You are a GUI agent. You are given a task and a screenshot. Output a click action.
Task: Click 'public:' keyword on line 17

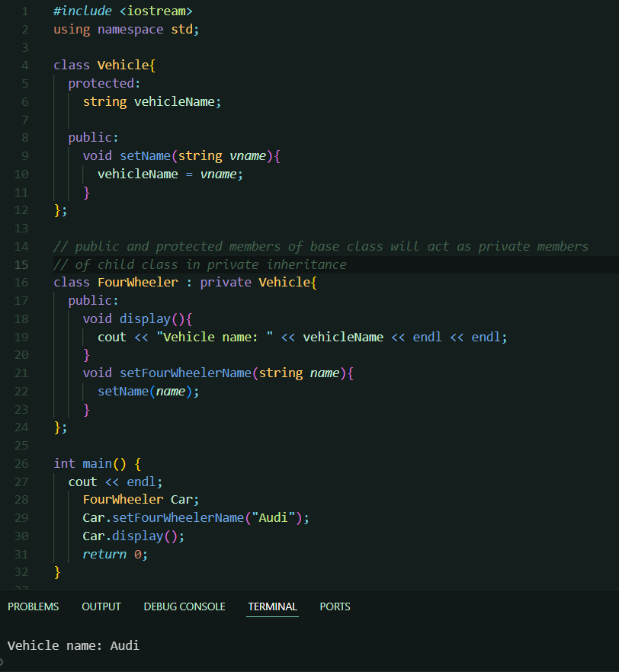[93, 301]
